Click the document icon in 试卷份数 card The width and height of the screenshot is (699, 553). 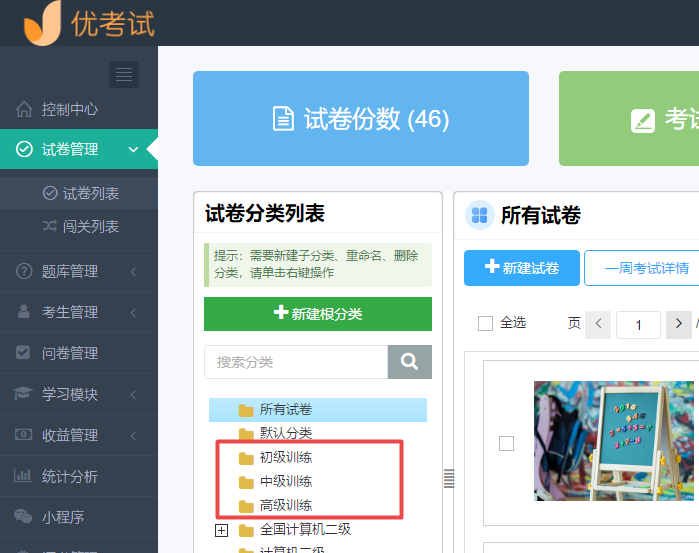pos(283,119)
